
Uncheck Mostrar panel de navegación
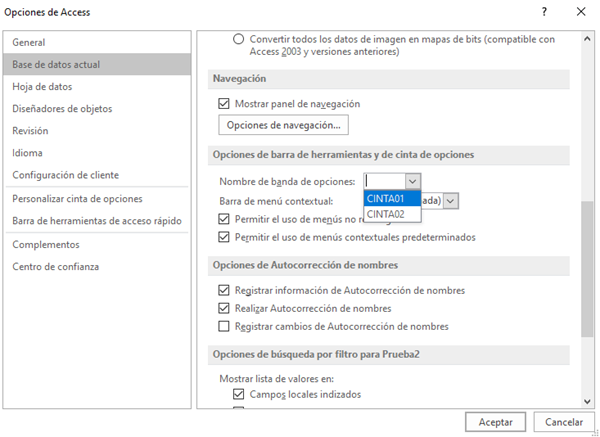(224, 104)
